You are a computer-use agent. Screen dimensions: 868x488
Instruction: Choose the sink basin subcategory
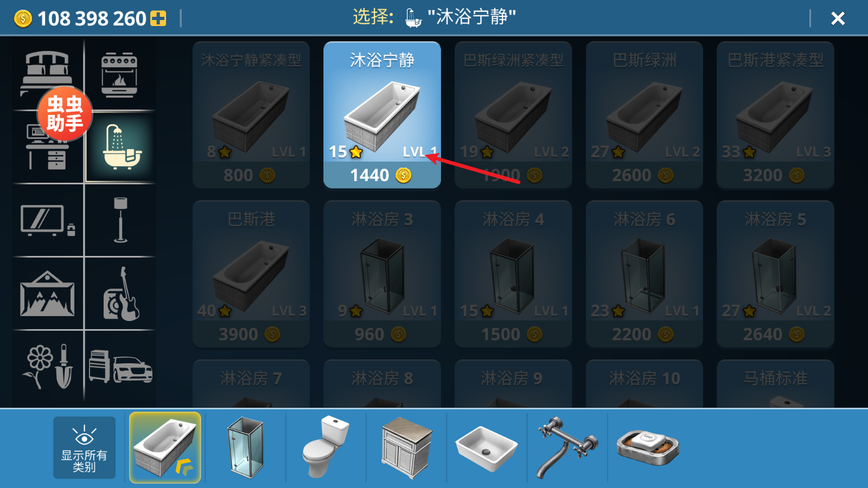[x=487, y=448]
